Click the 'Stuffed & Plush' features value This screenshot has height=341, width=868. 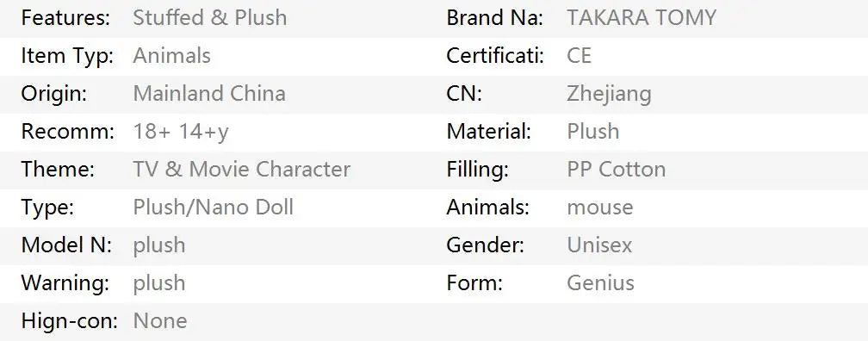(210, 18)
